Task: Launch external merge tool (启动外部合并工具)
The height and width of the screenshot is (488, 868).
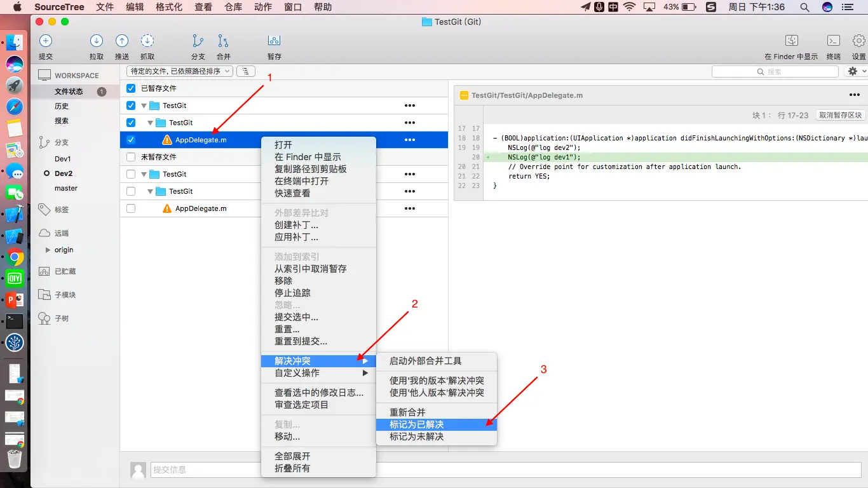Action: pos(437,361)
